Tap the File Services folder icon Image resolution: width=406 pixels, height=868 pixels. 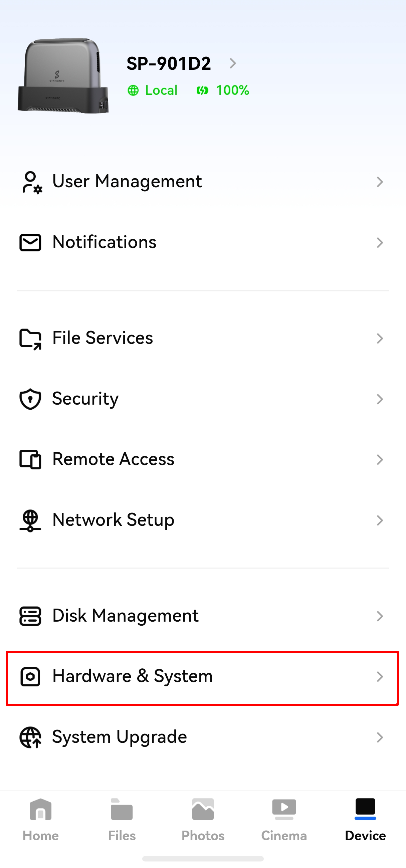(x=30, y=339)
